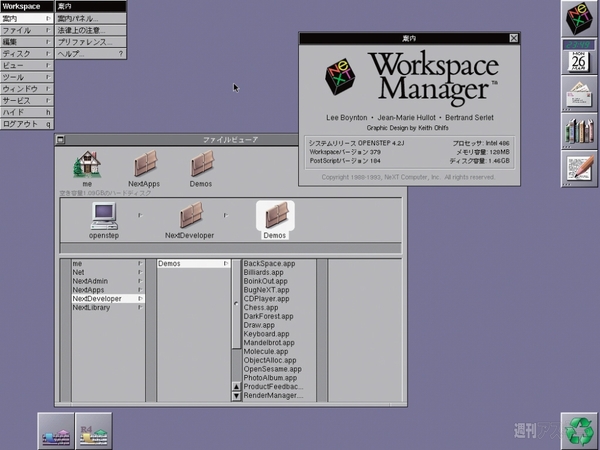Expand NextApps folder in browser column
This screenshot has width=600, height=450.
pos(108,290)
